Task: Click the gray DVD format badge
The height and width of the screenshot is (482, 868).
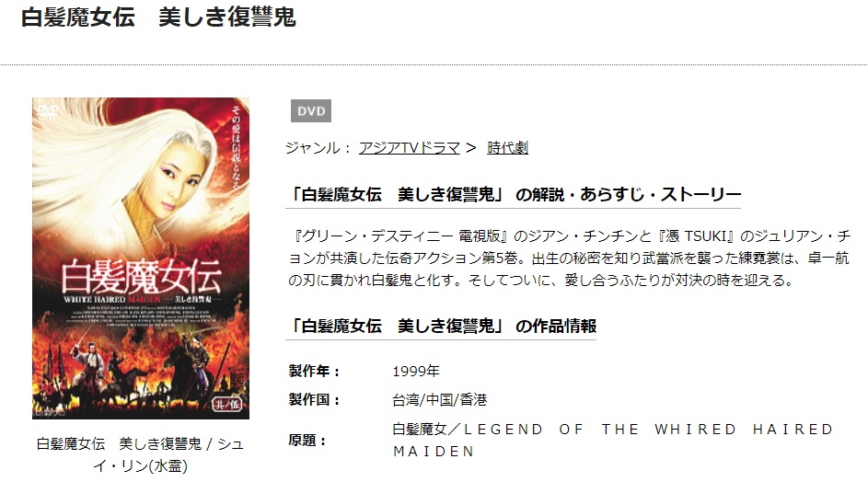Action: (x=311, y=111)
